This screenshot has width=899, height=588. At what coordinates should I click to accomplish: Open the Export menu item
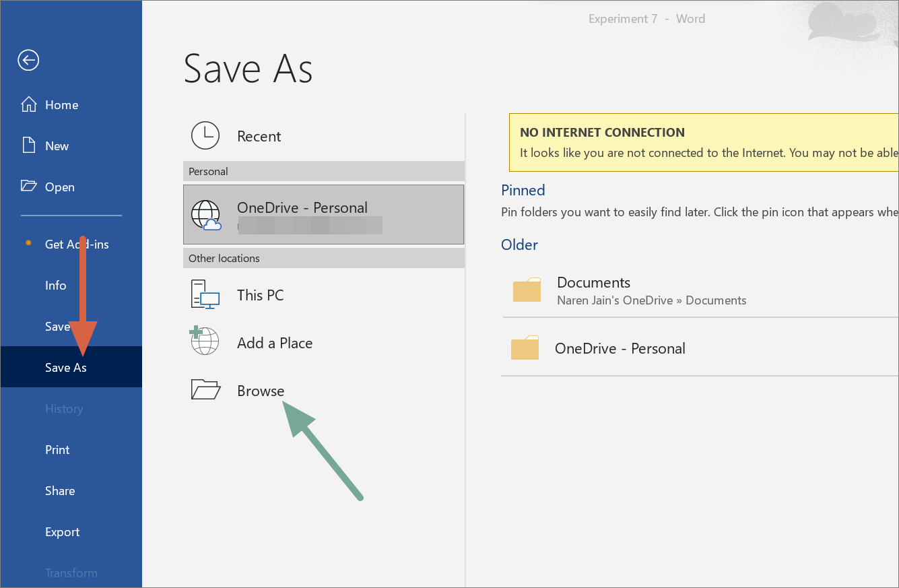63,532
